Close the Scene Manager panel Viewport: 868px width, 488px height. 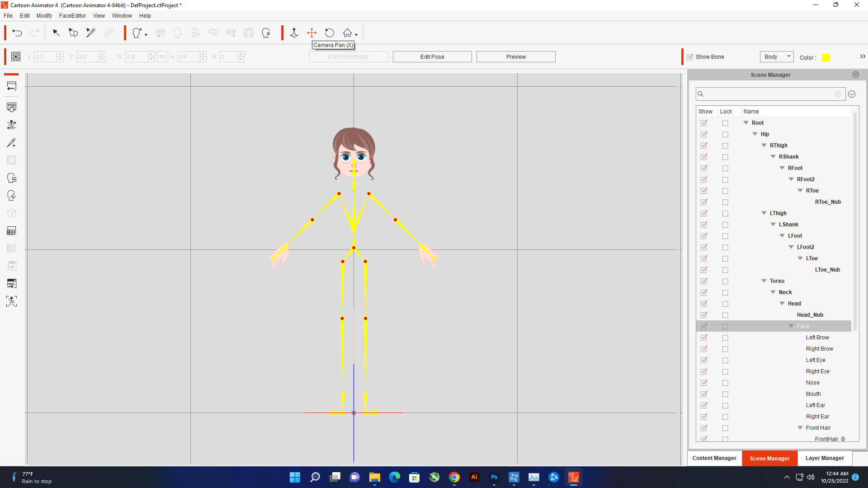856,75
